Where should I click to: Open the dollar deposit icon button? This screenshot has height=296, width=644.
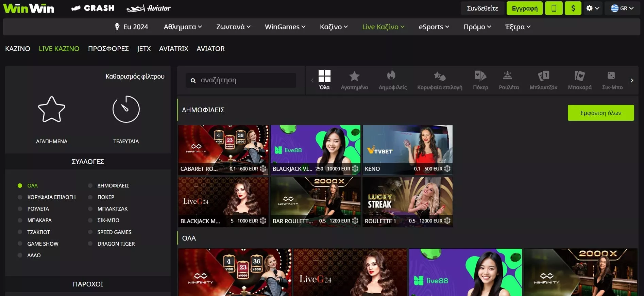pyautogui.click(x=573, y=8)
